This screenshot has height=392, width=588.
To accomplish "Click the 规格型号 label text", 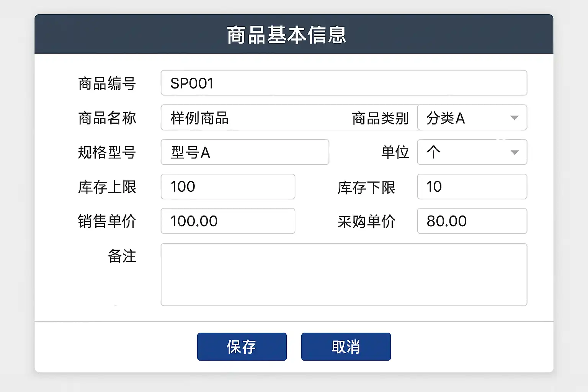I will (x=107, y=152).
